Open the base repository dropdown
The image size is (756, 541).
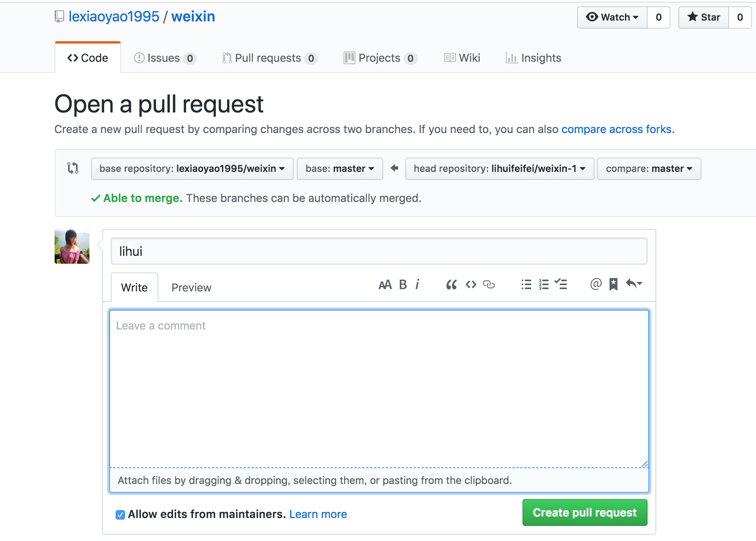coord(192,169)
